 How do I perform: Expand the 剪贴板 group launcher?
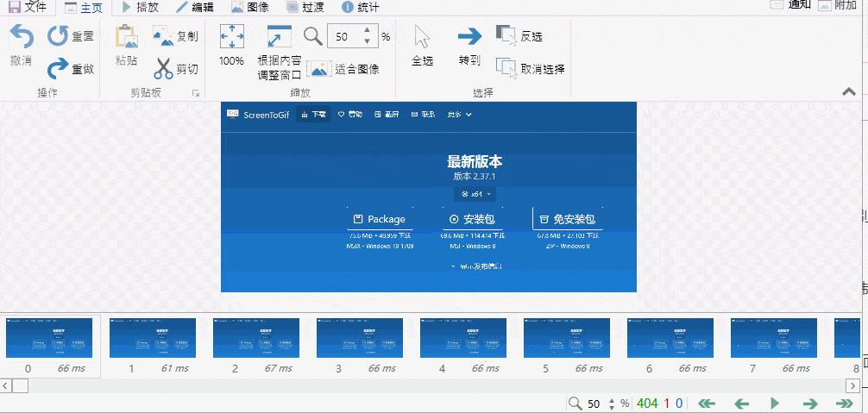[x=195, y=93]
